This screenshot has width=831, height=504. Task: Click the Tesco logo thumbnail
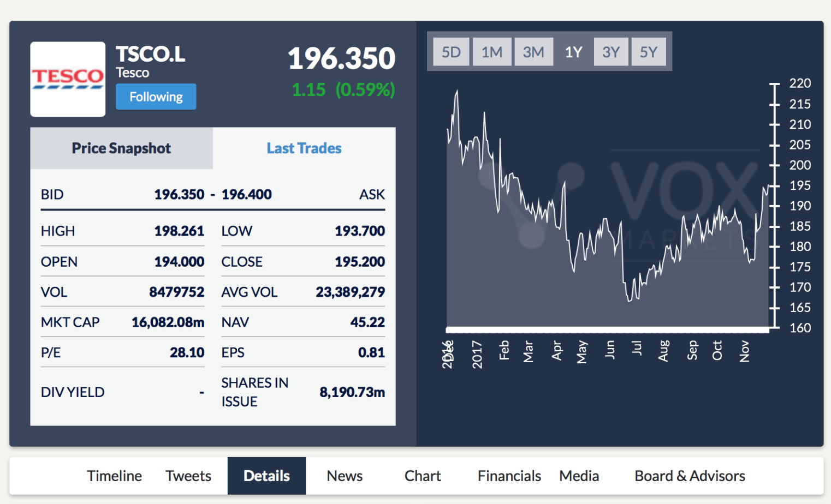(68, 79)
